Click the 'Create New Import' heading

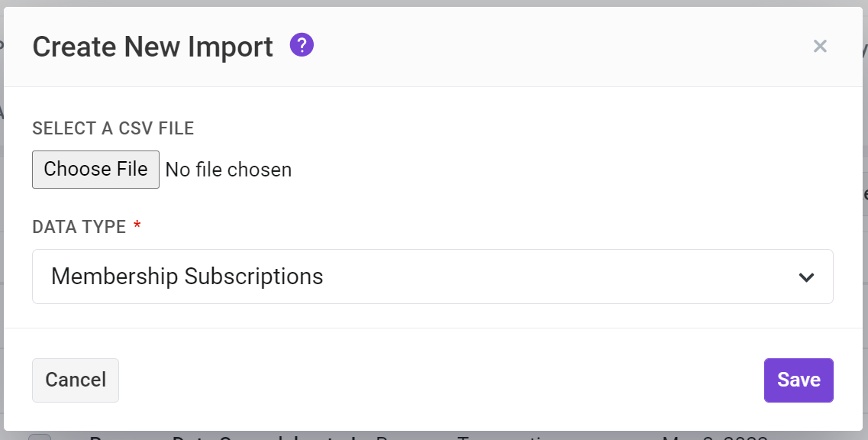pyautogui.click(x=153, y=47)
